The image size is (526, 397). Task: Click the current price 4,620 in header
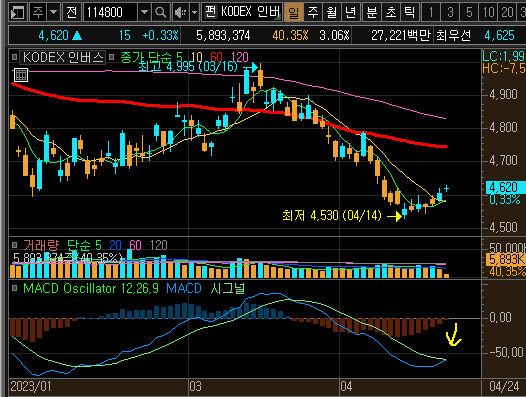pyautogui.click(x=53, y=35)
